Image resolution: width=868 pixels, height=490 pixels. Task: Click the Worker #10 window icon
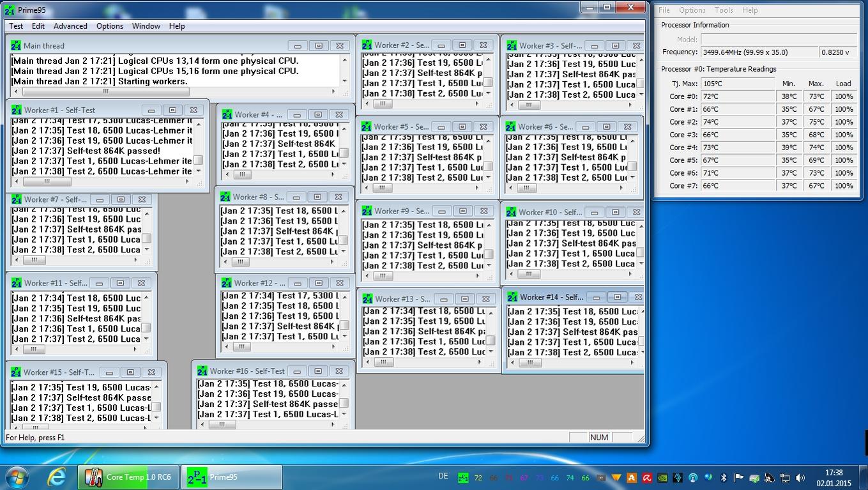click(511, 211)
